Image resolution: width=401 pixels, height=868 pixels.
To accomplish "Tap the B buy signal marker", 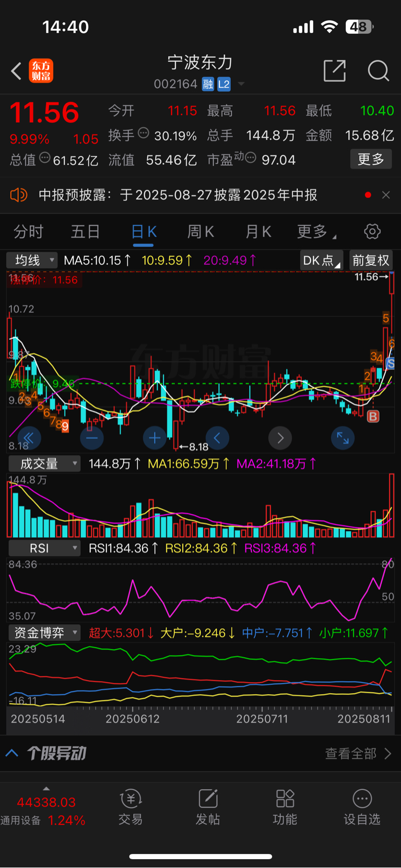I will pos(373,417).
